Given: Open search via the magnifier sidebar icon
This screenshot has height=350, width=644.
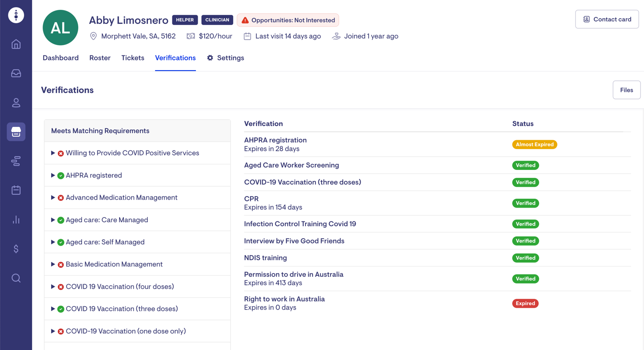Looking at the screenshot, I should point(16,278).
